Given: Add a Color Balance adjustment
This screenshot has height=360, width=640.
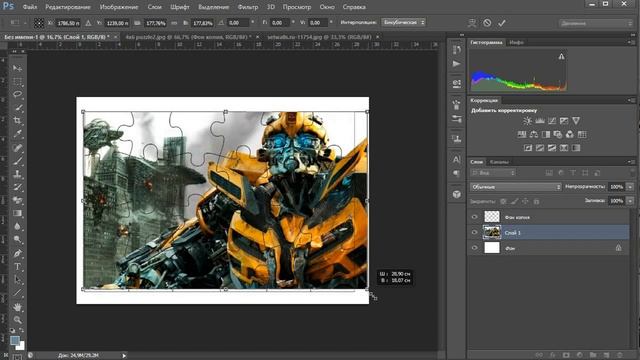Looking at the screenshot, I should (533, 134).
